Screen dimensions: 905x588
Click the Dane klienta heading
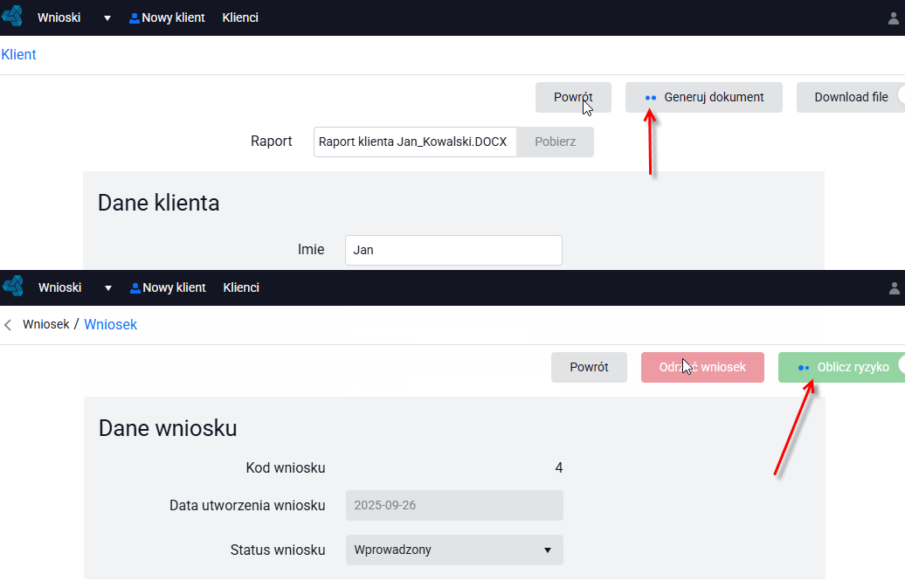point(159,203)
